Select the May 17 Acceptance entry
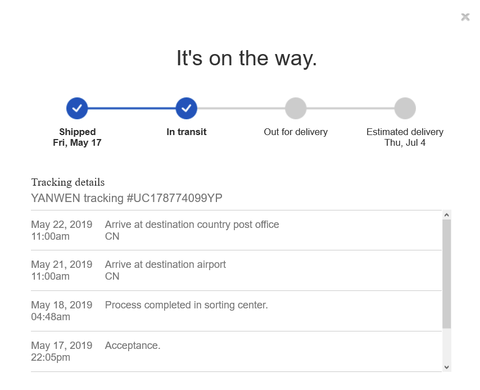Screen dimensions: 480x390 [x=236, y=351]
